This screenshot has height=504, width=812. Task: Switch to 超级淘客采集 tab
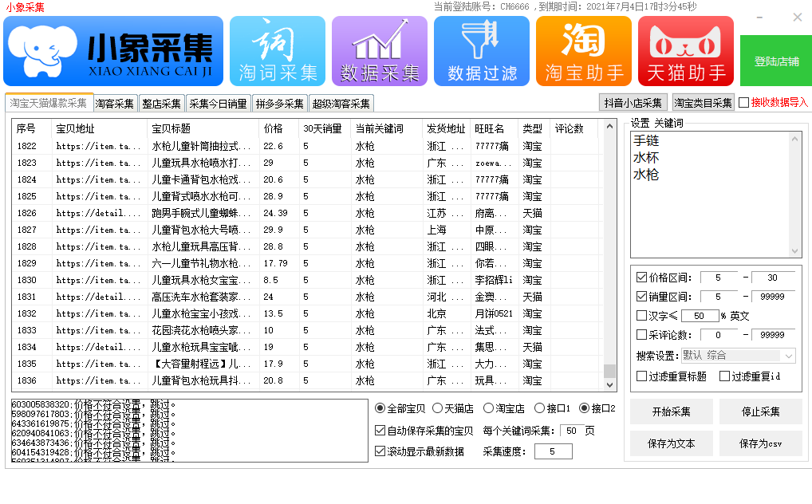pyautogui.click(x=341, y=104)
